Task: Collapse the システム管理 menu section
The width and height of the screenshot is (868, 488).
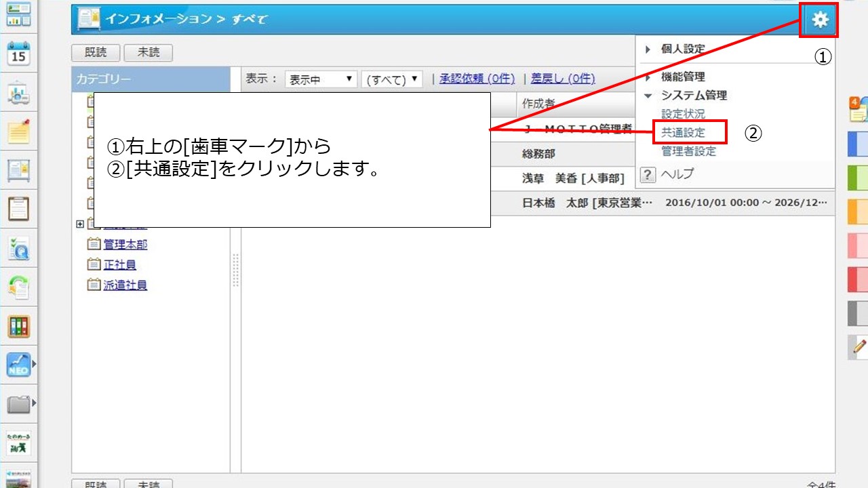Action: point(693,96)
